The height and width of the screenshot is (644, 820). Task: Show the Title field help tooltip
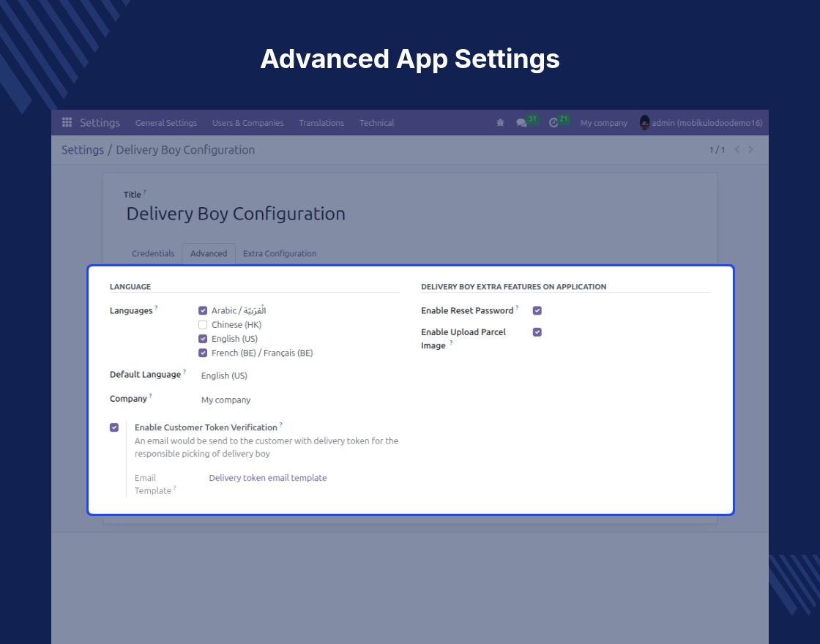[144, 192]
